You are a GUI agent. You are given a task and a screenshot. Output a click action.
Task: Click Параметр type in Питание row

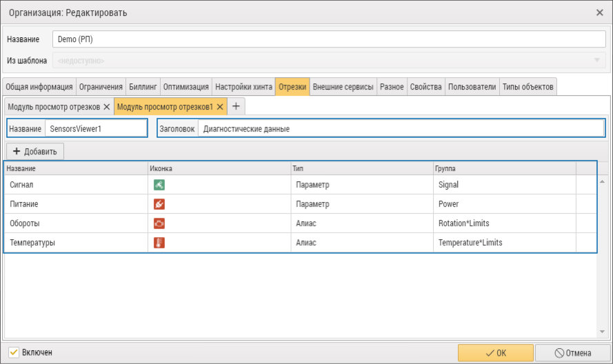(312, 204)
